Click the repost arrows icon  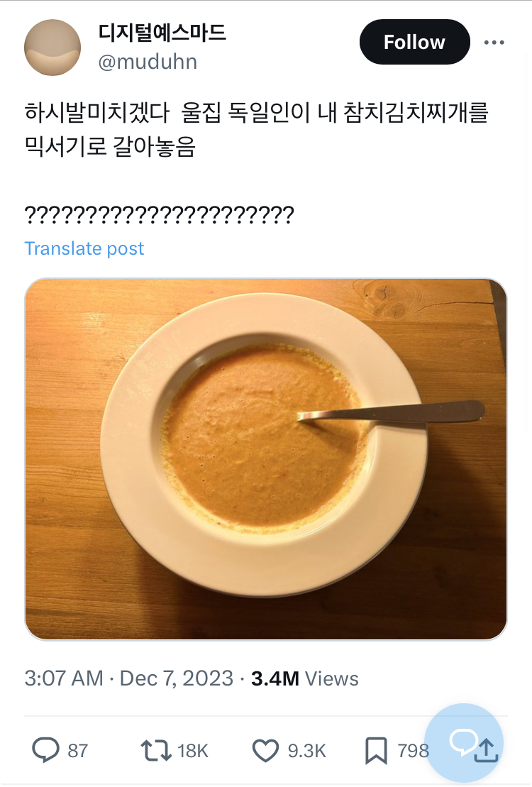click(x=155, y=750)
